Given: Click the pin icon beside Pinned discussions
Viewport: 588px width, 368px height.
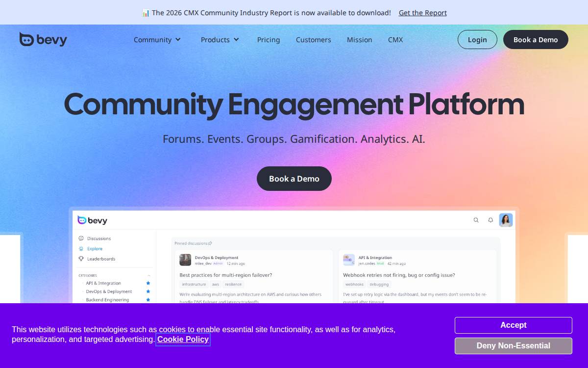Looking at the screenshot, I should (210, 243).
